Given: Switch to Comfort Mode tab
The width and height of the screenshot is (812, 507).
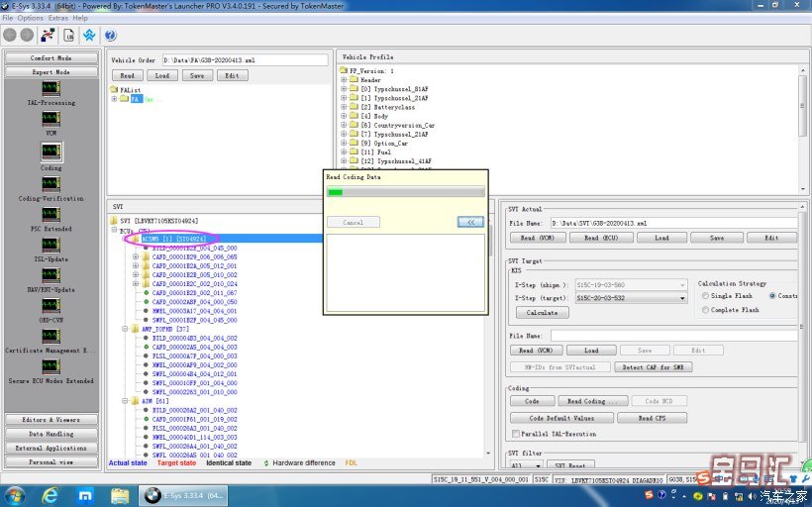Looking at the screenshot, I should pyautogui.click(x=51, y=58).
